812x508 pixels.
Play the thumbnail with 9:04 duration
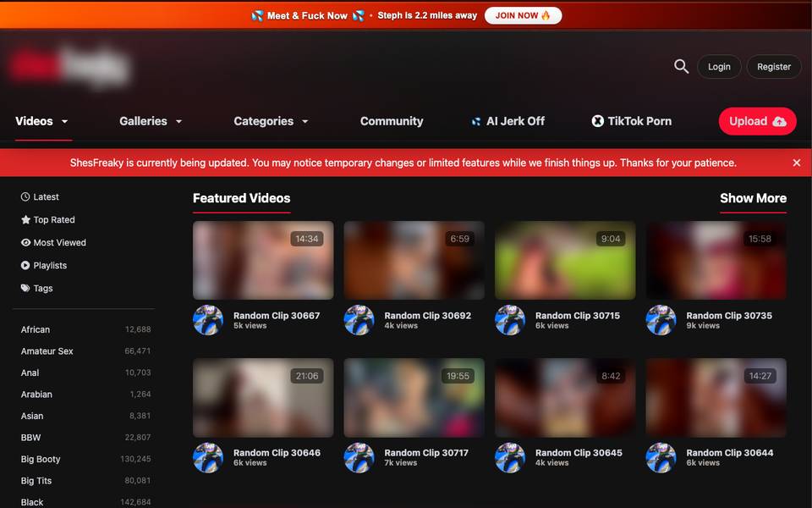point(565,260)
